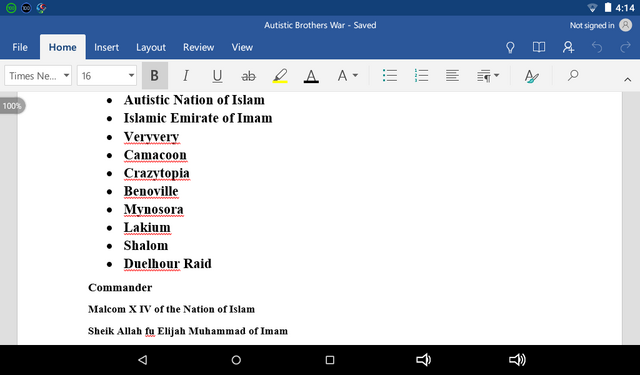
Task: Click Sheik Allah fu Elijah line
Action: (x=188, y=331)
